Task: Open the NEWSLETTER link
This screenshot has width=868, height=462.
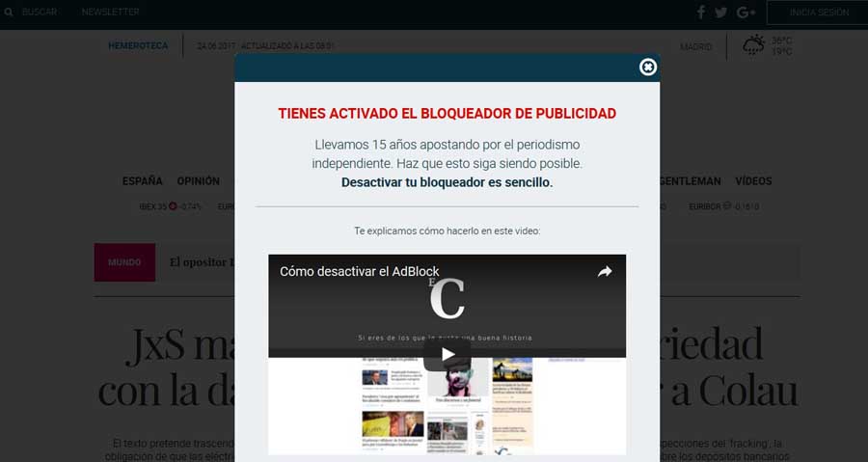Action: pos(110,12)
